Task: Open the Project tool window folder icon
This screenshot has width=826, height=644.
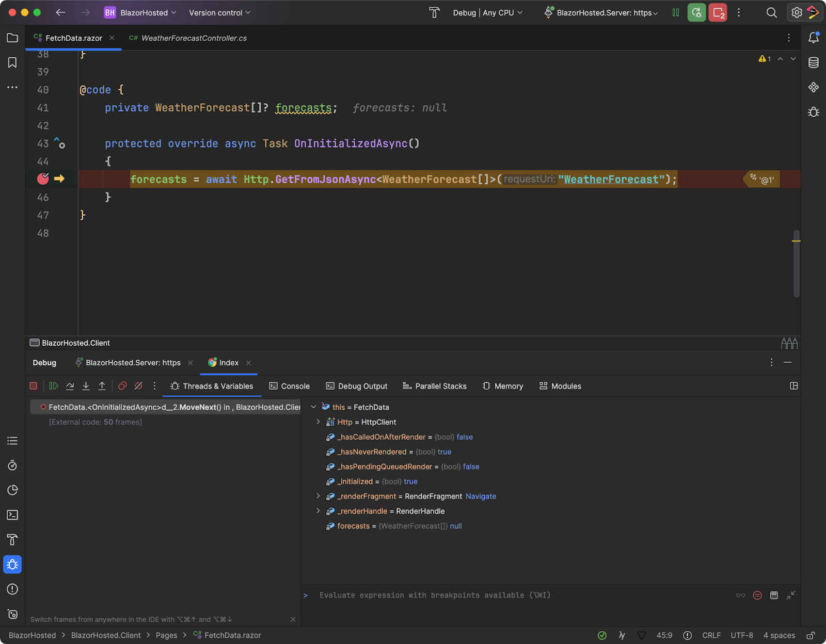Action: point(12,38)
